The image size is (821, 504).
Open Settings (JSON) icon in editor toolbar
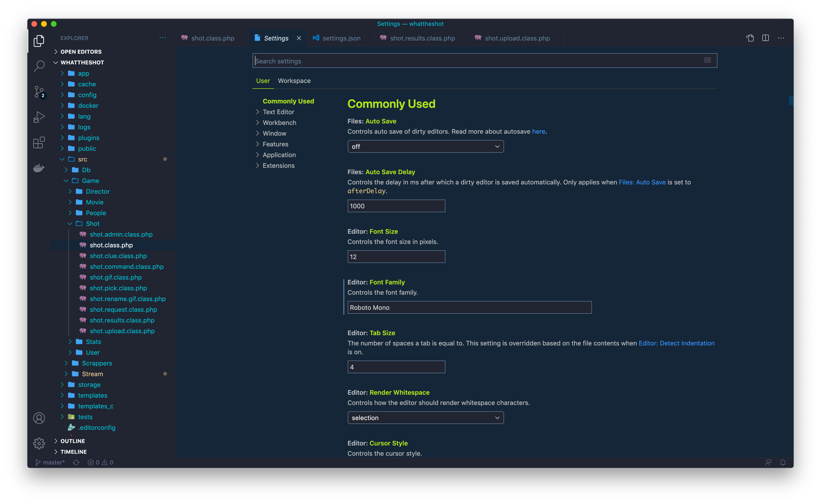coord(750,38)
